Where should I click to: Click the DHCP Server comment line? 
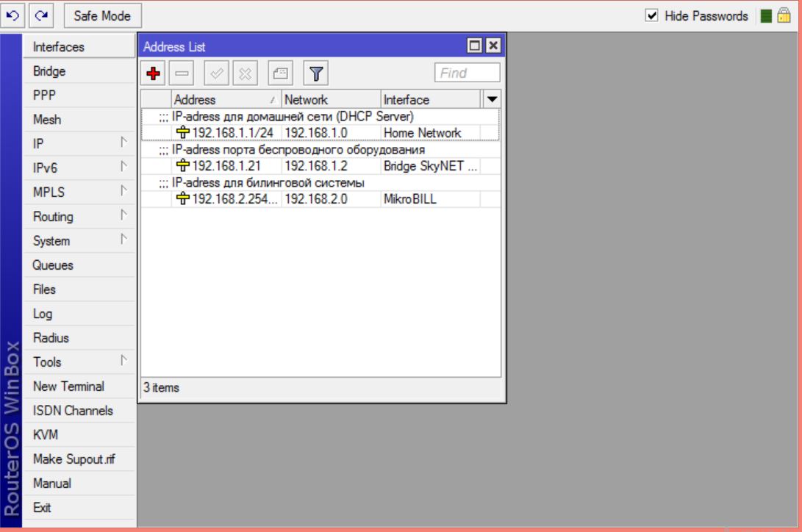[x=321, y=117]
